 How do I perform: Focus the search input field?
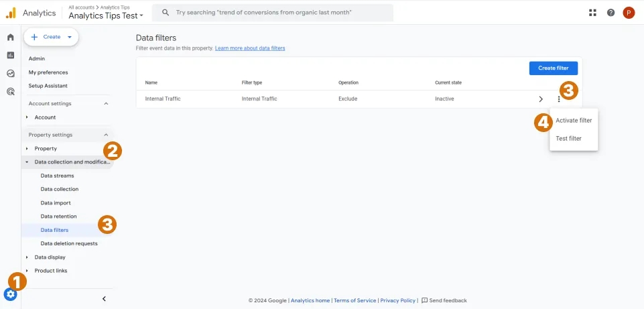[272, 13]
